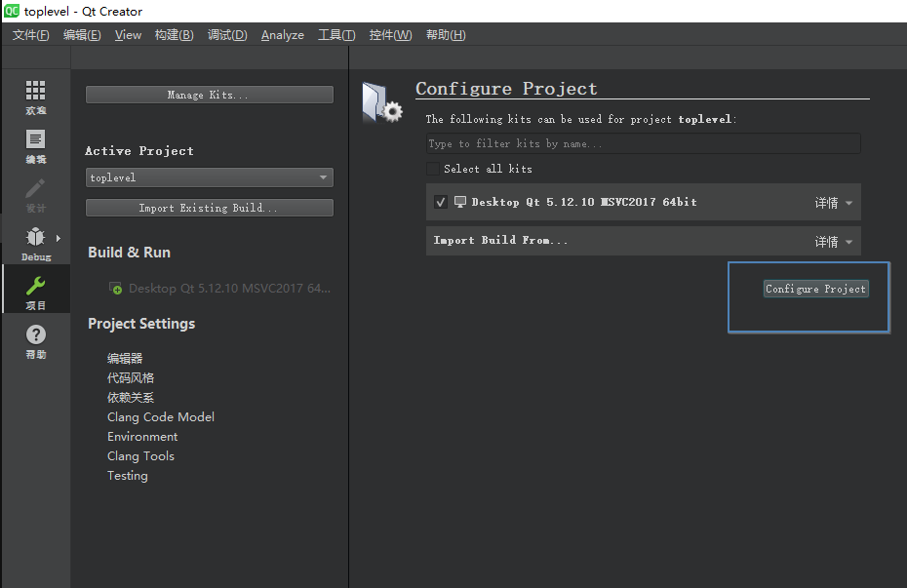Screen dimensions: 907x588
Task: Enable the Select all kits checkbox
Action: (433, 169)
